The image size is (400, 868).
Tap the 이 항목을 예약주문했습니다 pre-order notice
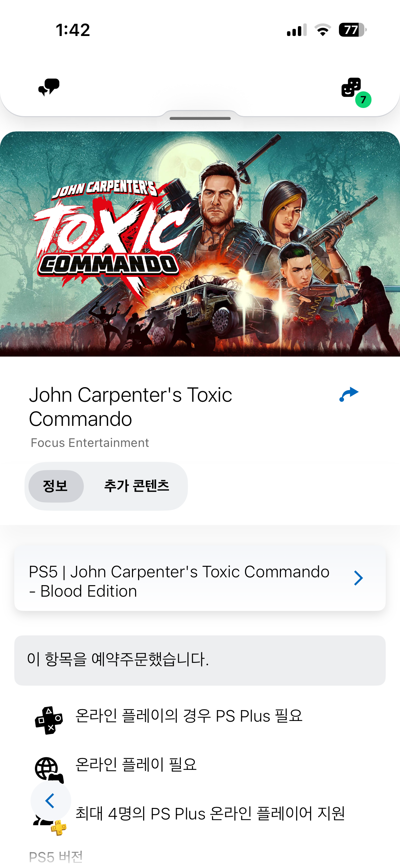tap(200, 660)
